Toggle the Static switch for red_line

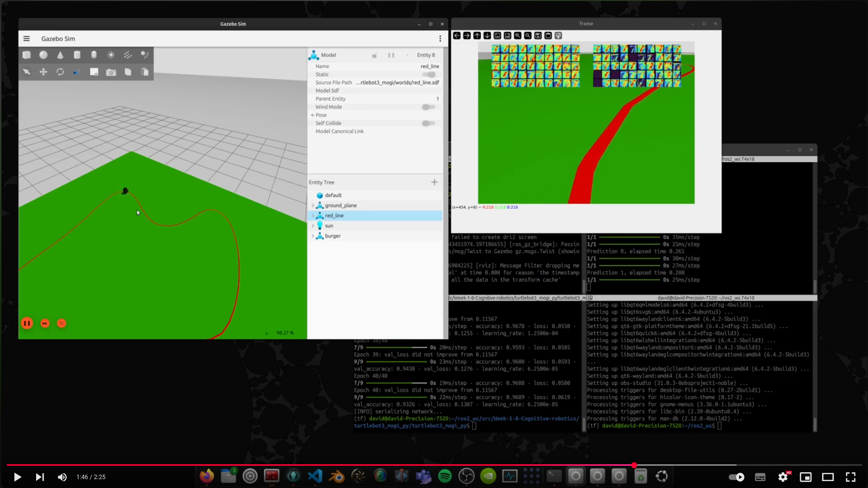point(429,74)
